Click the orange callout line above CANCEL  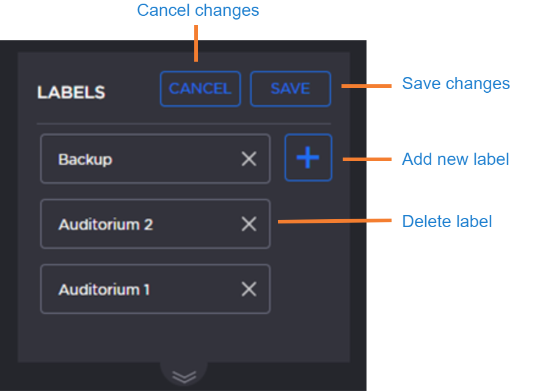[196, 43]
